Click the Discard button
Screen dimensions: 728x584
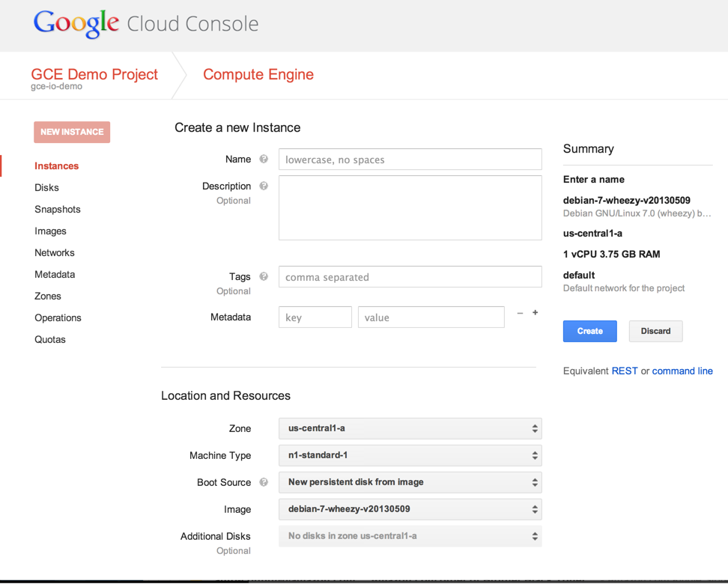(655, 331)
